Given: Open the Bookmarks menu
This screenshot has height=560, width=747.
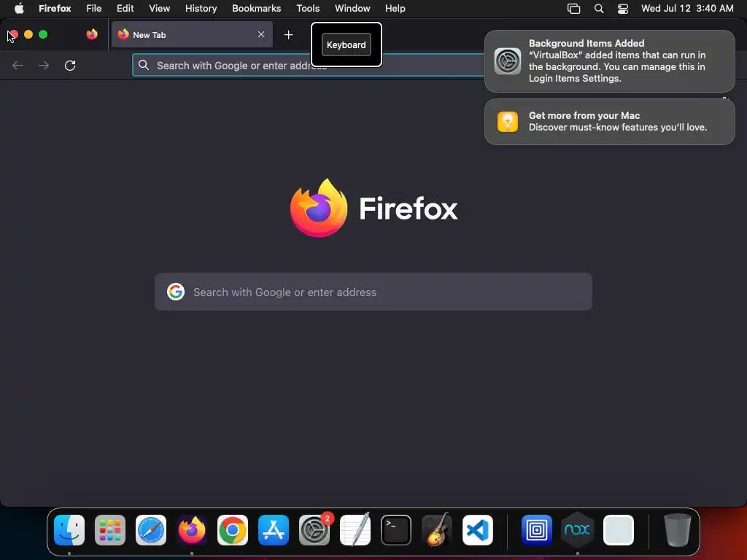Looking at the screenshot, I should coord(257,8).
